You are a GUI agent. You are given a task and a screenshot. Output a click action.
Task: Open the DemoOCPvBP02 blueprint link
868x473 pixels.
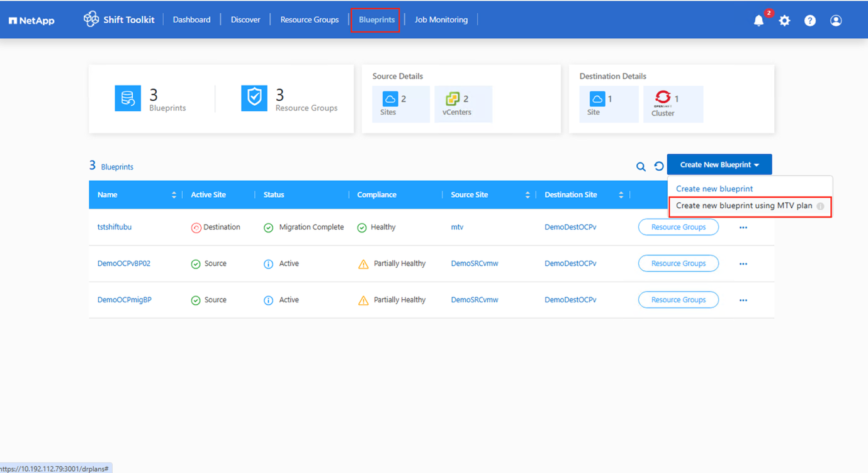tap(124, 263)
